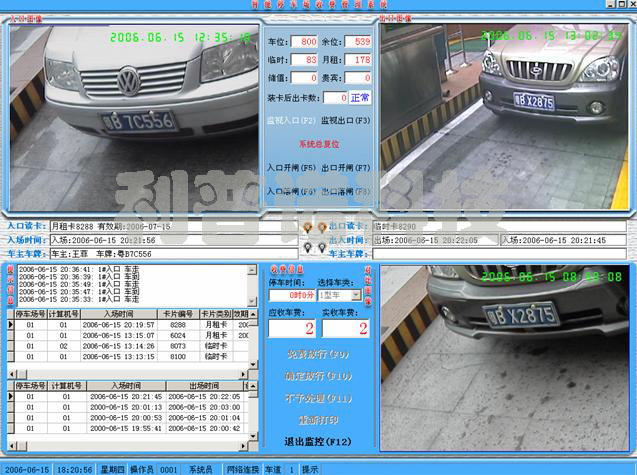This screenshot has width=637, height=475.
Task: Click 监视入口(F2) to monitor entrance
Action: (x=291, y=121)
